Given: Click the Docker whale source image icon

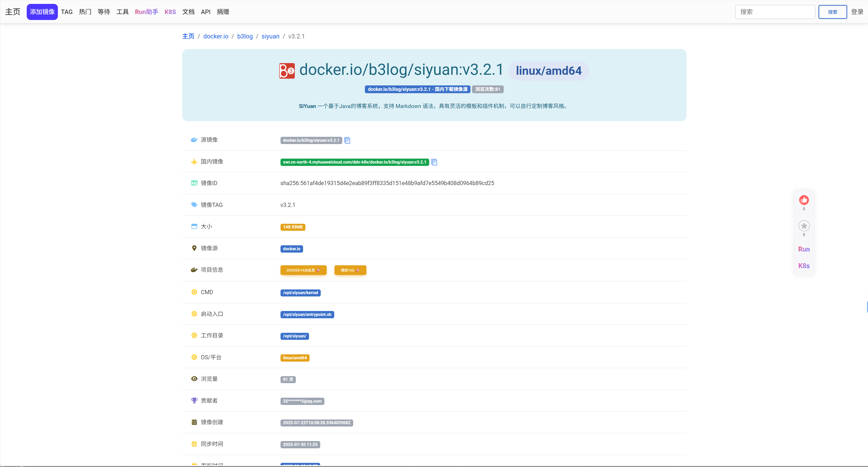Looking at the screenshot, I should [194, 140].
